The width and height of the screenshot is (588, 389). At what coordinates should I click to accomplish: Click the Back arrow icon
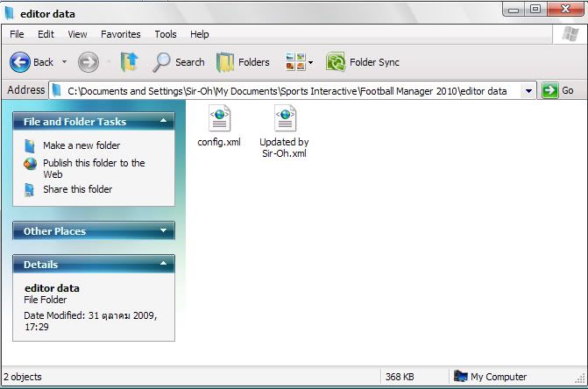[x=20, y=62]
